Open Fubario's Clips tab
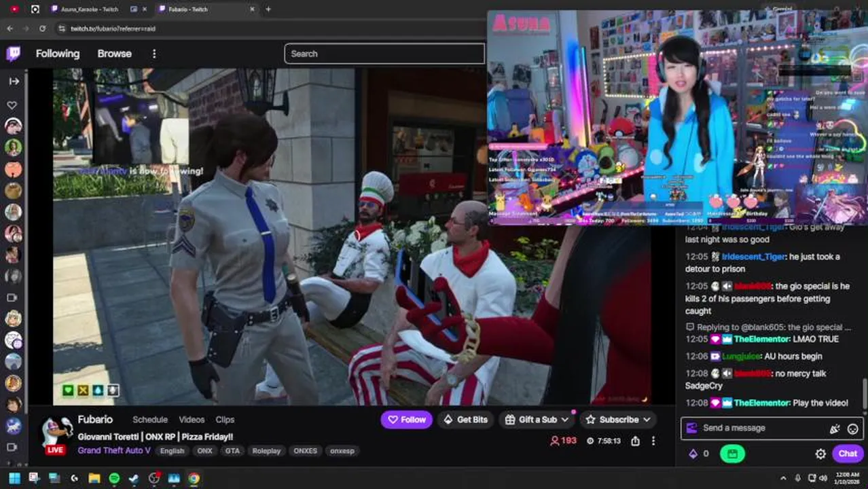 point(225,420)
